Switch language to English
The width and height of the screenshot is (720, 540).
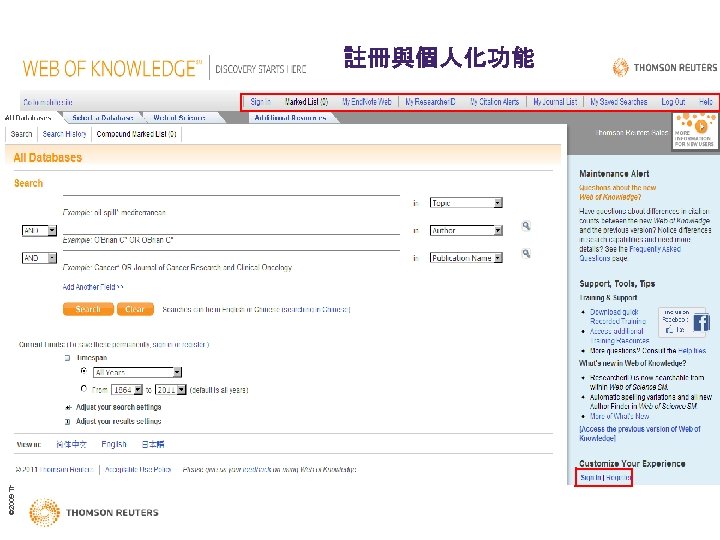(114, 444)
